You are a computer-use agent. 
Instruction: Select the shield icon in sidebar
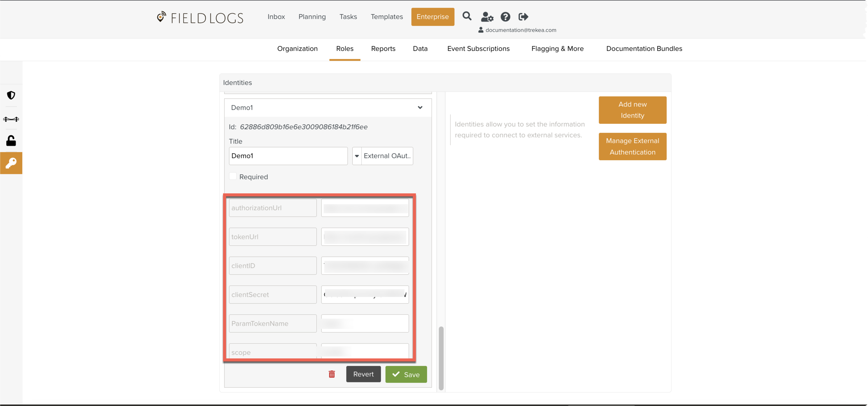11,95
